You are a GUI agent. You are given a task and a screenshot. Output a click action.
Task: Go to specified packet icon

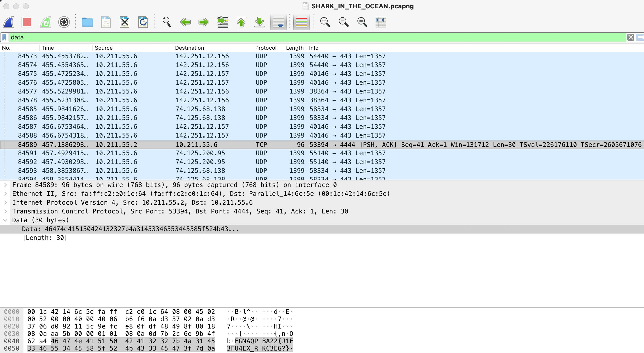click(x=222, y=22)
